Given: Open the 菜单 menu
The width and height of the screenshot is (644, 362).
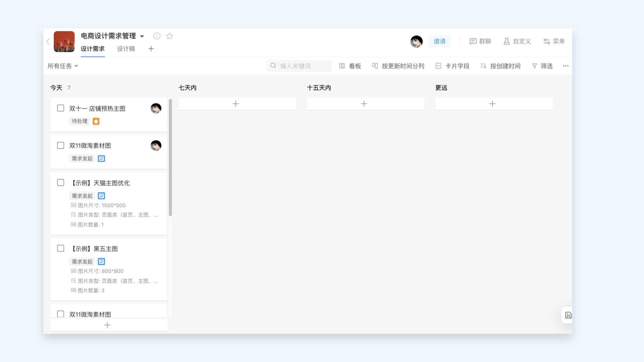Looking at the screenshot, I should (x=554, y=41).
